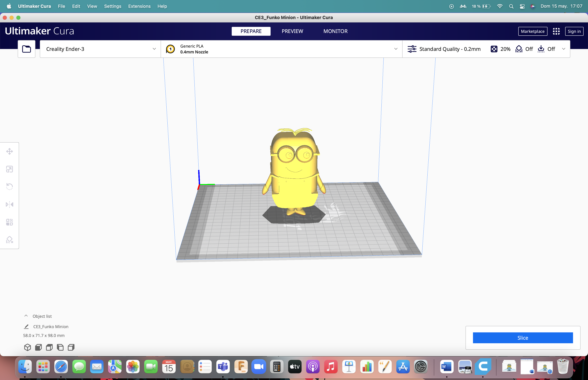This screenshot has height=380, width=588.
Task: Open Microsoft Word from the Dock
Action: point(447,366)
